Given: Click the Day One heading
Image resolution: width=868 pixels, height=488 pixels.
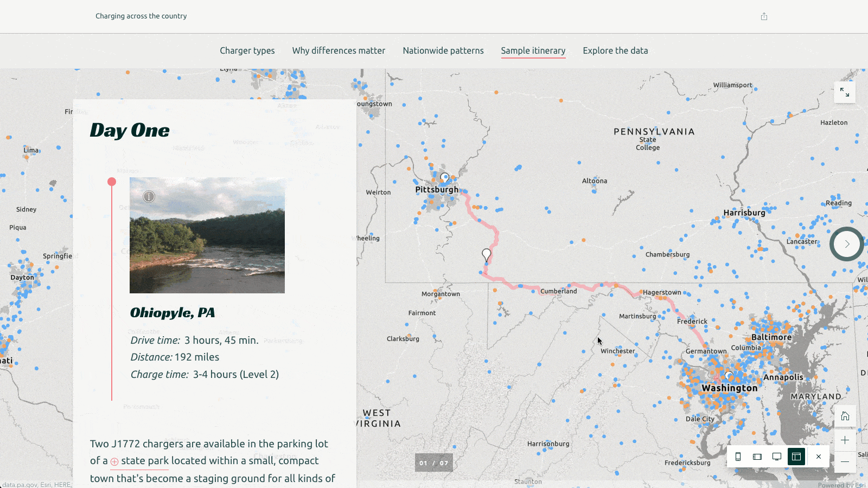Looking at the screenshot, I should pyautogui.click(x=130, y=130).
